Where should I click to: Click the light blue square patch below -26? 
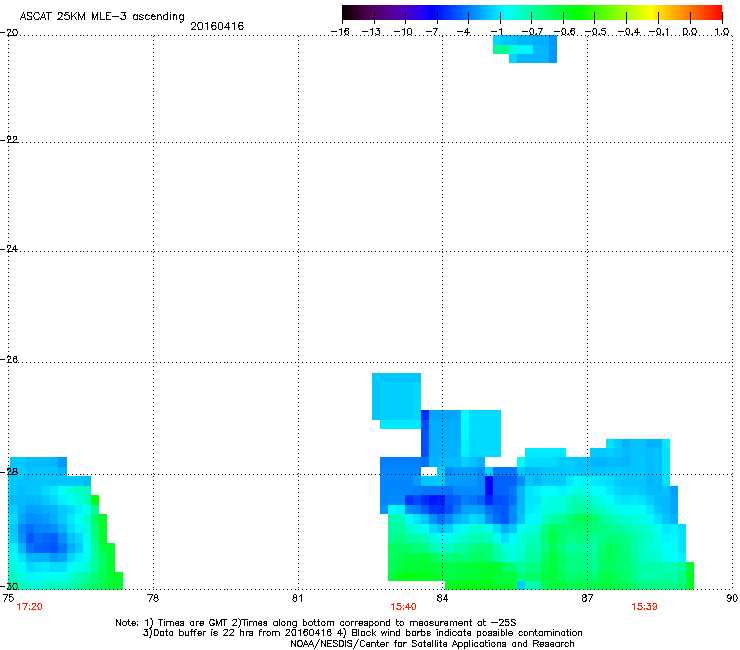click(x=396, y=399)
